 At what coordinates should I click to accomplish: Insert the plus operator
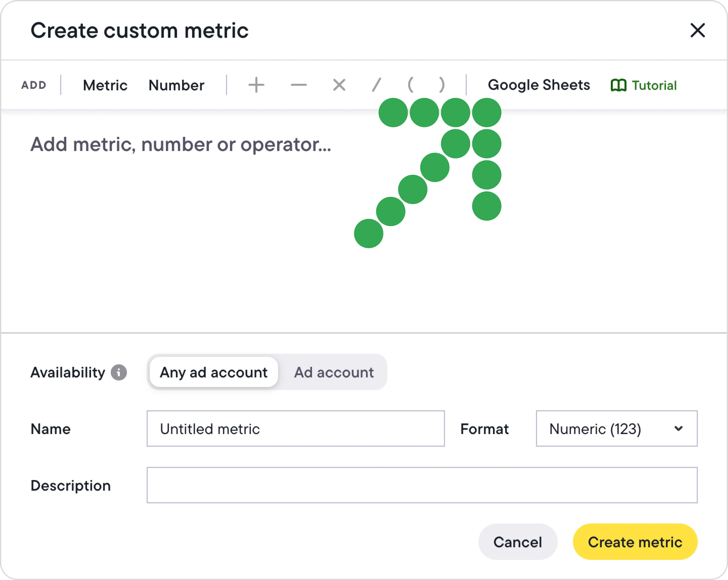(256, 85)
